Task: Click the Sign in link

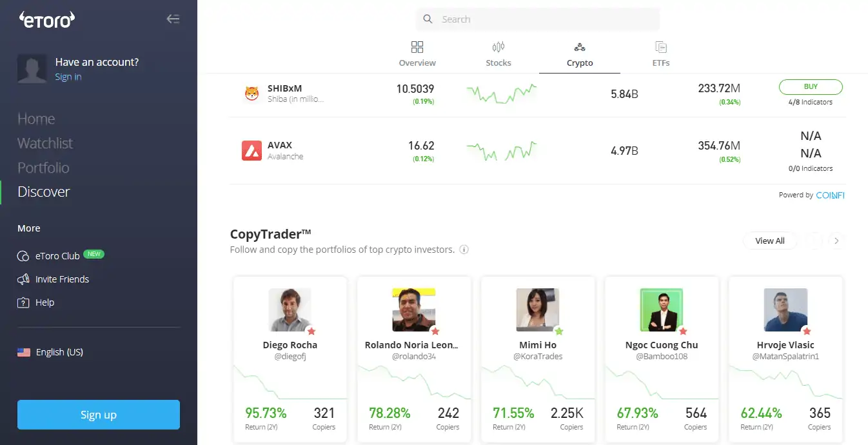Action: click(68, 77)
